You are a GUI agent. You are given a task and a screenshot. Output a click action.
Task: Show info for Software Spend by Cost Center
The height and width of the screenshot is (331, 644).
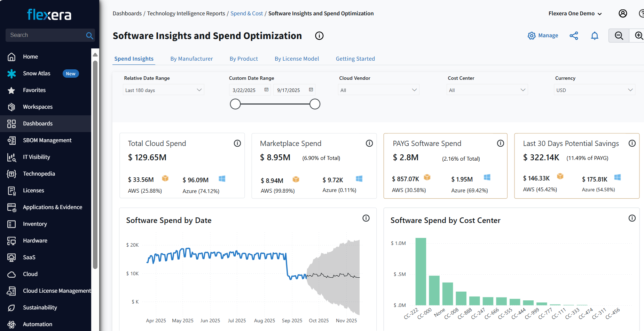(632, 218)
